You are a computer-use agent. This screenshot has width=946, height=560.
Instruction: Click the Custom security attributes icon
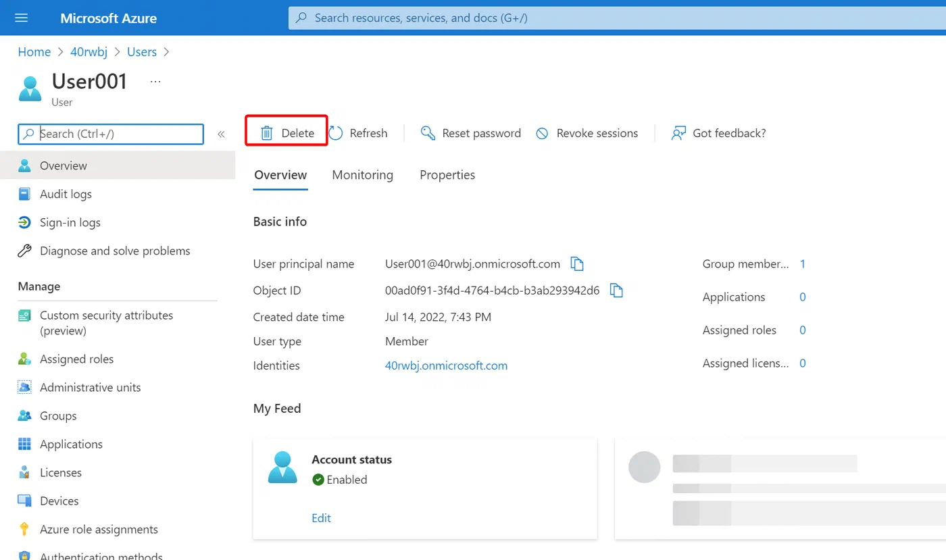coord(24,315)
